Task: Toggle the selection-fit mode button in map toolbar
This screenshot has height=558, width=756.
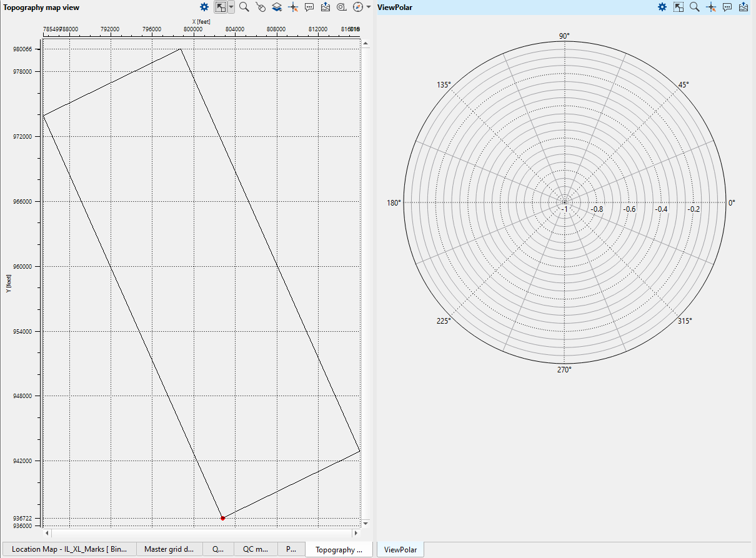Action: click(221, 7)
